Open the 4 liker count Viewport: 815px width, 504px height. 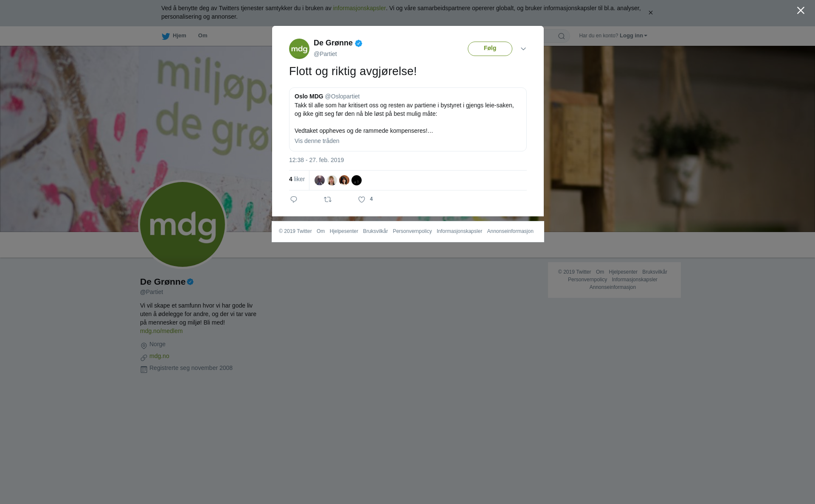297,179
